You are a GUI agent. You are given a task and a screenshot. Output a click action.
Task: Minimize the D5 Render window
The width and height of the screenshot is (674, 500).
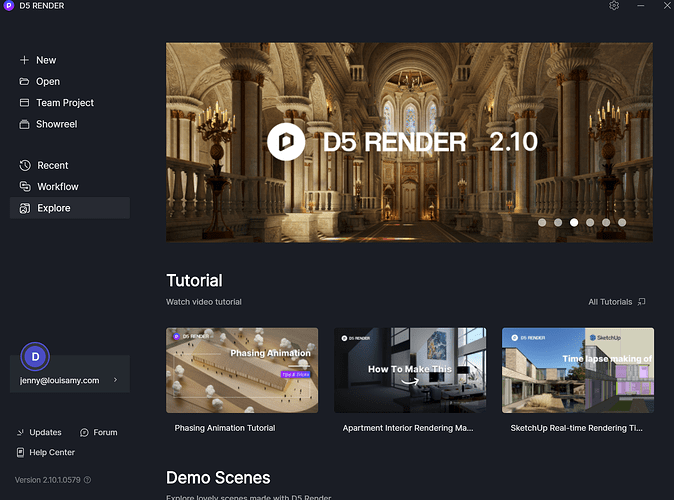[x=640, y=6]
